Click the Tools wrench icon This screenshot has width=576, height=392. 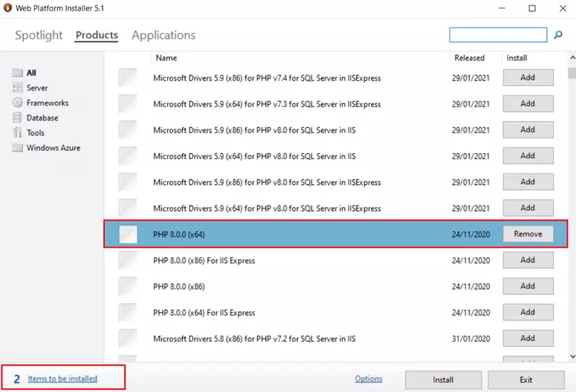coord(18,132)
